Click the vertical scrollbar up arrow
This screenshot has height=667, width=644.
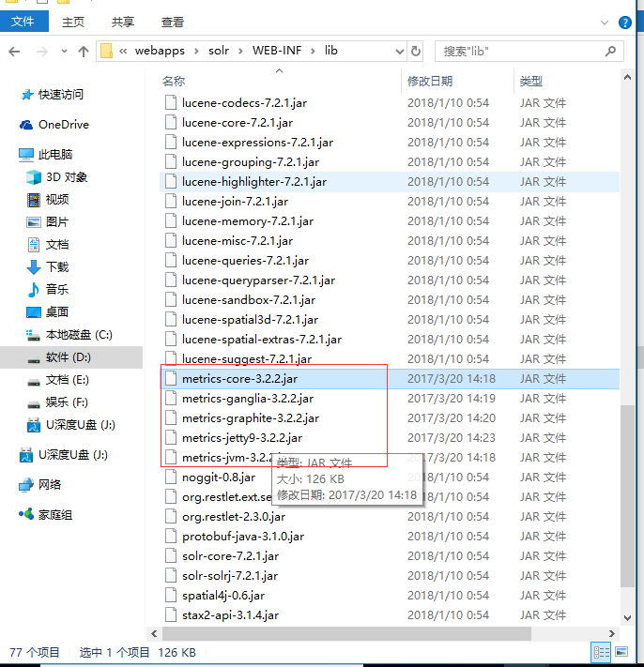click(627, 78)
